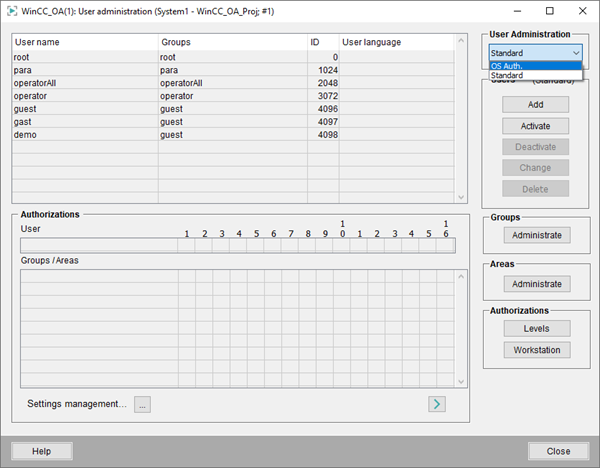600x468 pixels.
Task: Open Areas Administrate button
Action: tap(538, 284)
